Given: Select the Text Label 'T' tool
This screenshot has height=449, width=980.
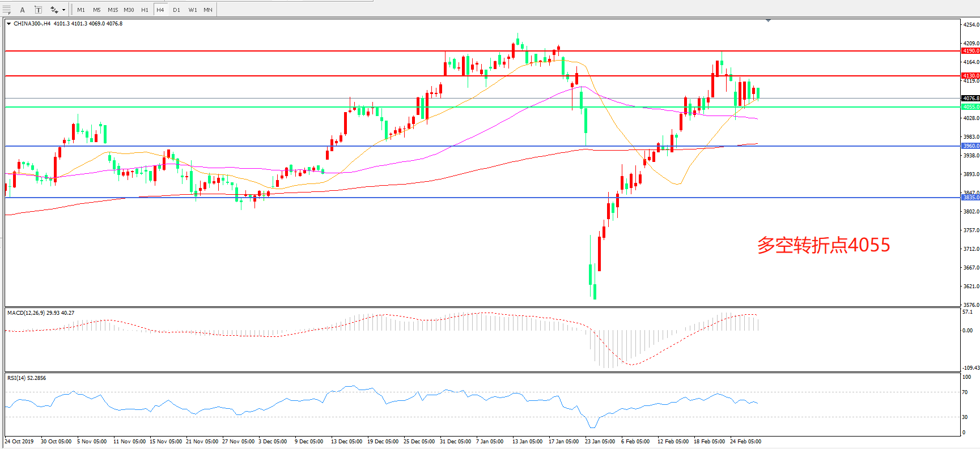Looking at the screenshot, I should pyautogui.click(x=38, y=10).
